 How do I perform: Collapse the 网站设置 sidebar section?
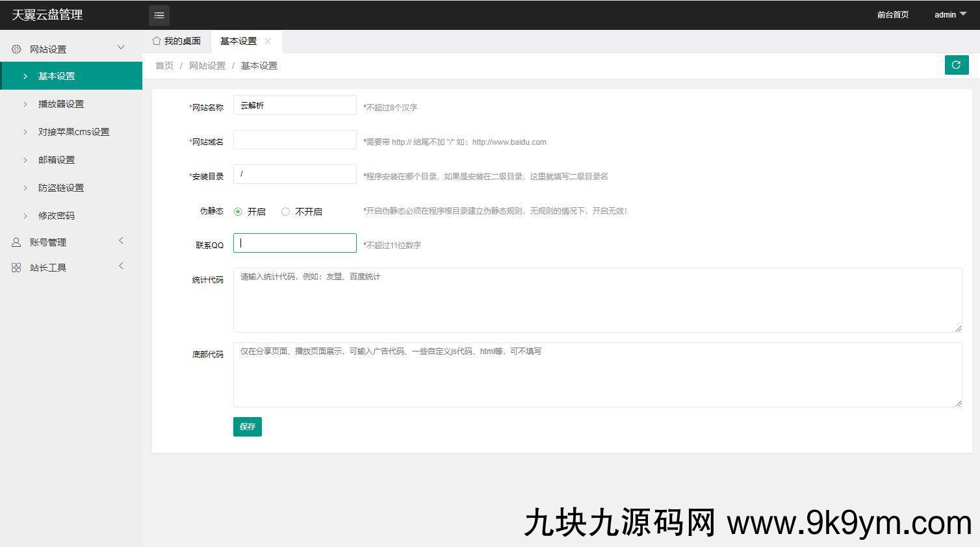121,47
